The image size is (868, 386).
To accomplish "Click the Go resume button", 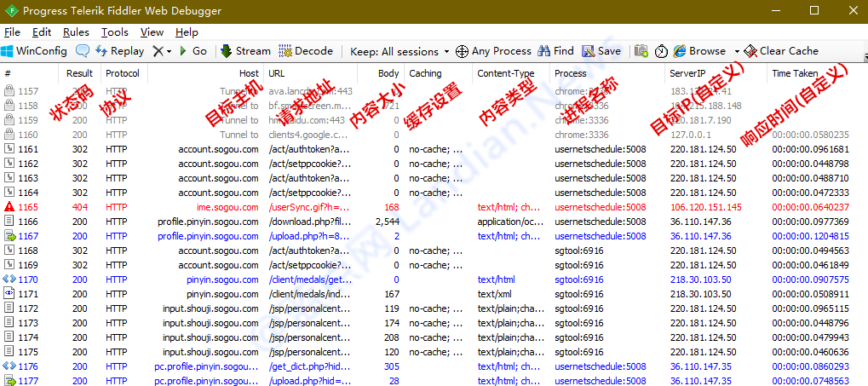I will pyautogui.click(x=193, y=51).
